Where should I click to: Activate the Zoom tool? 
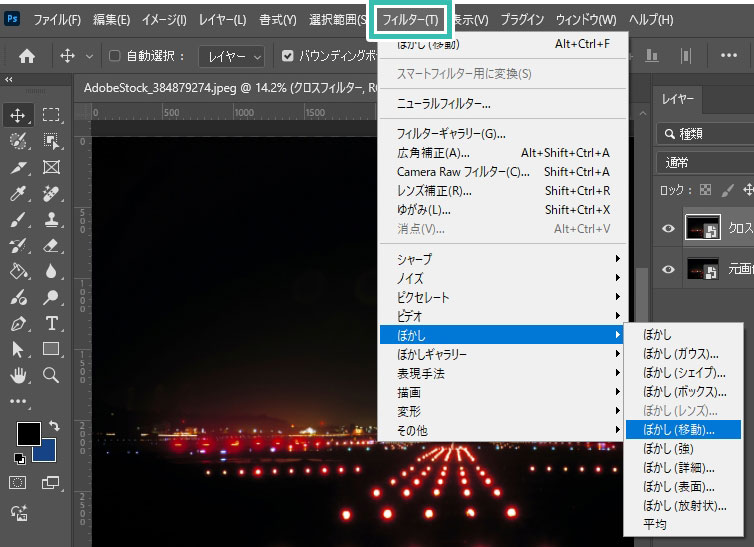click(51, 375)
